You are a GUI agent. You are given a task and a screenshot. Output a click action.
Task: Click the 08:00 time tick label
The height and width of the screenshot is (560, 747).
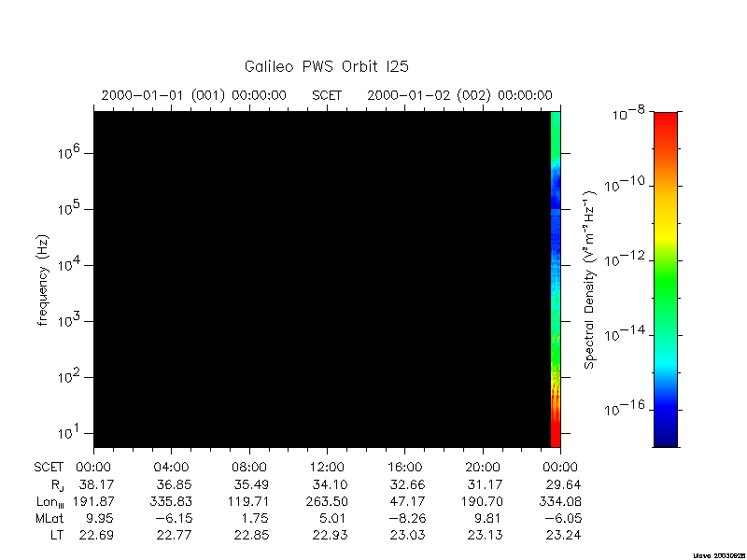249,468
